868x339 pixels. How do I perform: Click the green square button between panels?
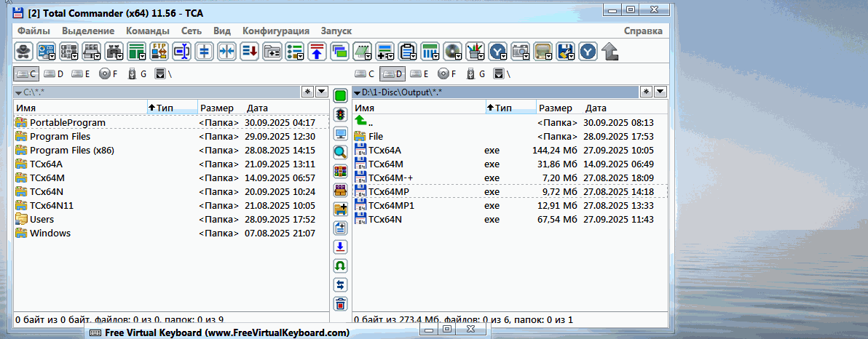coord(340,95)
